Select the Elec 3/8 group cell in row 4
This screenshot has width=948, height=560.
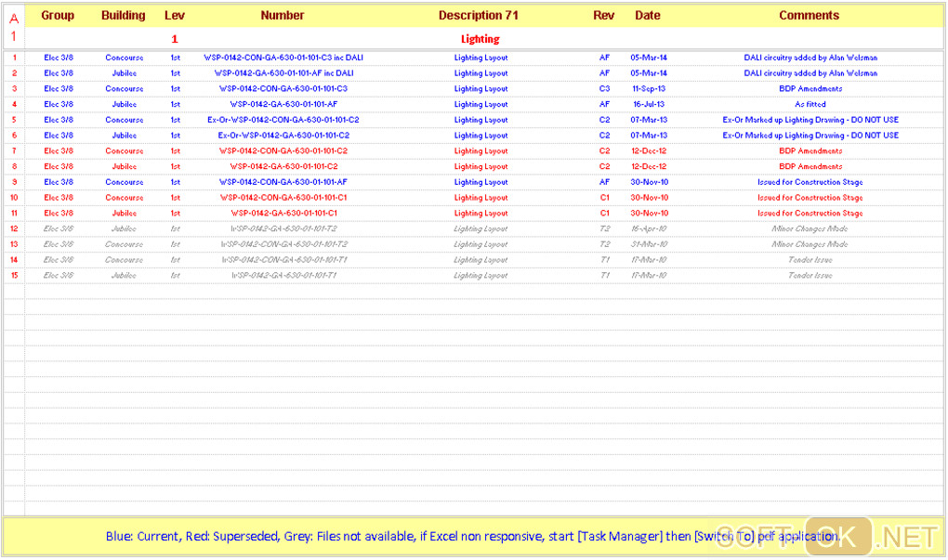(x=58, y=104)
